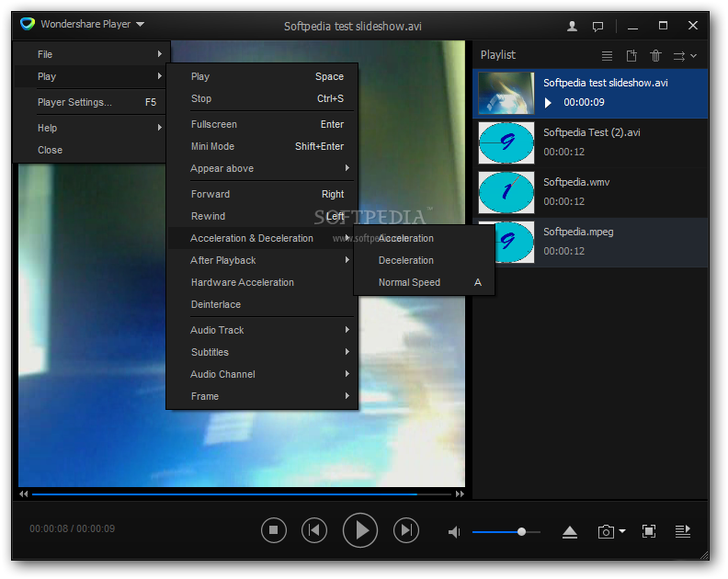Select Rewind menu entry
728x579 pixels.
[x=263, y=216]
